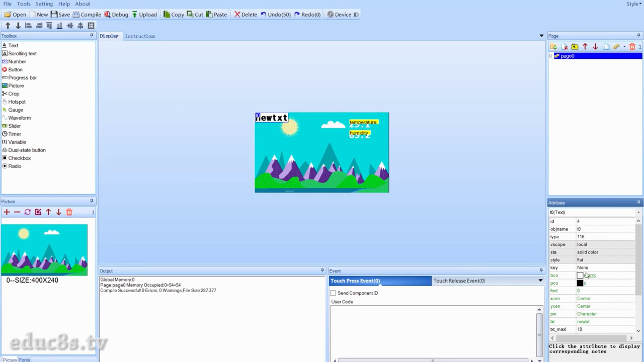Send component down with align toolbar arrow
This screenshot has height=362, width=644.
coord(18,25)
